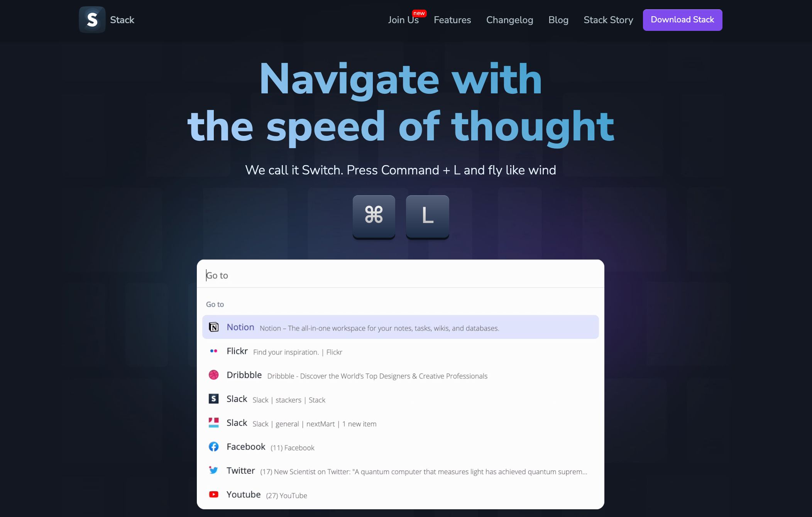Open the Changelog navigation tab
812x517 pixels.
[x=509, y=20]
